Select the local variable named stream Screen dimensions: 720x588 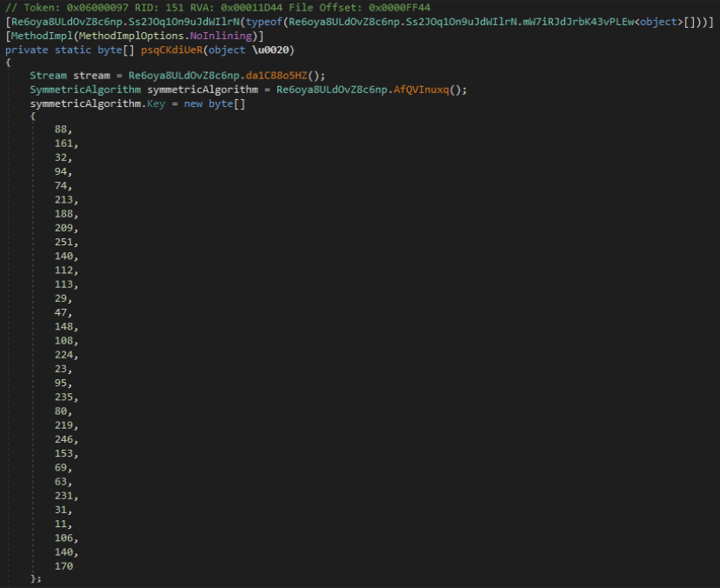coord(91,76)
